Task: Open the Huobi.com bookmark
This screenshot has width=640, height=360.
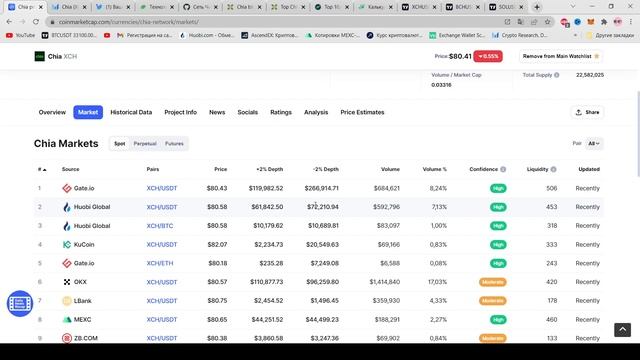Action: [x=207, y=36]
